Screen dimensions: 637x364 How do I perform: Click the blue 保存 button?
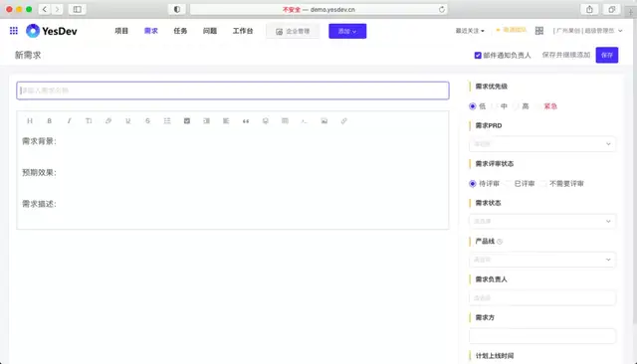(607, 55)
